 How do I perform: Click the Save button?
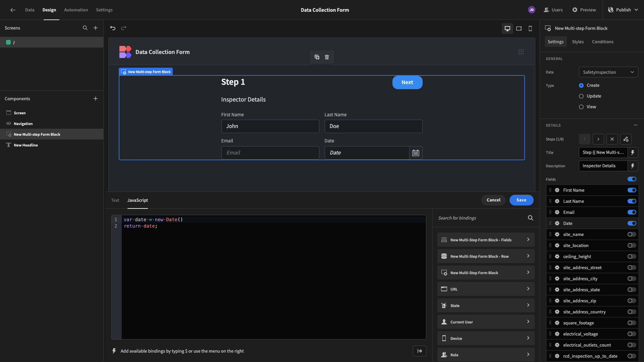click(x=521, y=200)
